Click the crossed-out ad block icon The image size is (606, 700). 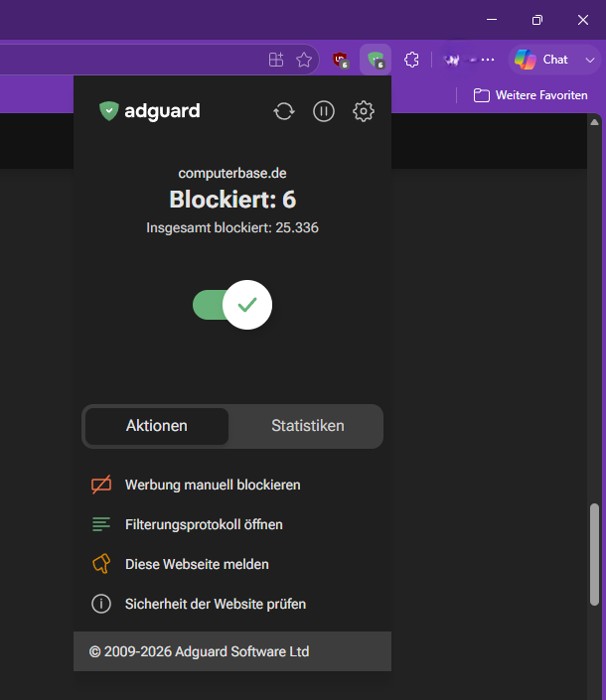[x=101, y=485]
